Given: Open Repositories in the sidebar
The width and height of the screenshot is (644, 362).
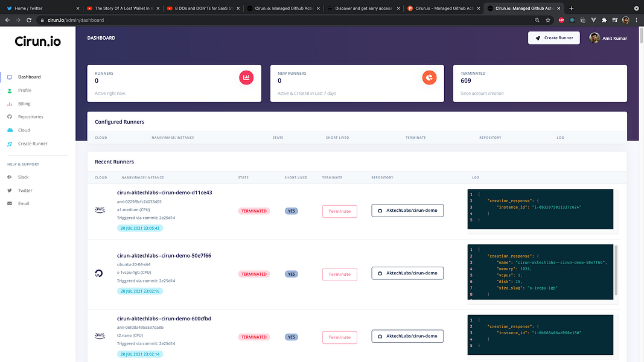Looking at the screenshot, I should pyautogui.click(x=30, y=117).
